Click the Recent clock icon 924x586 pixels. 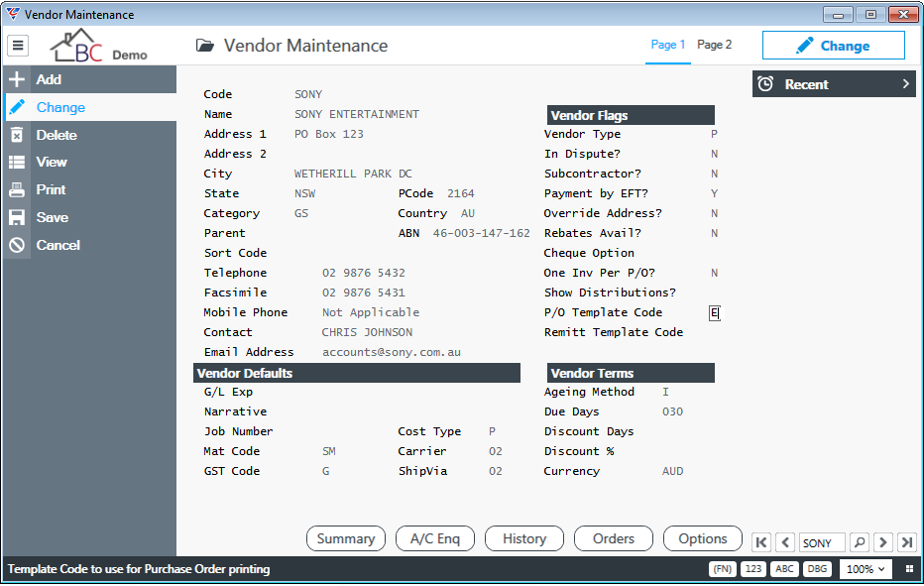coord(765,84)
